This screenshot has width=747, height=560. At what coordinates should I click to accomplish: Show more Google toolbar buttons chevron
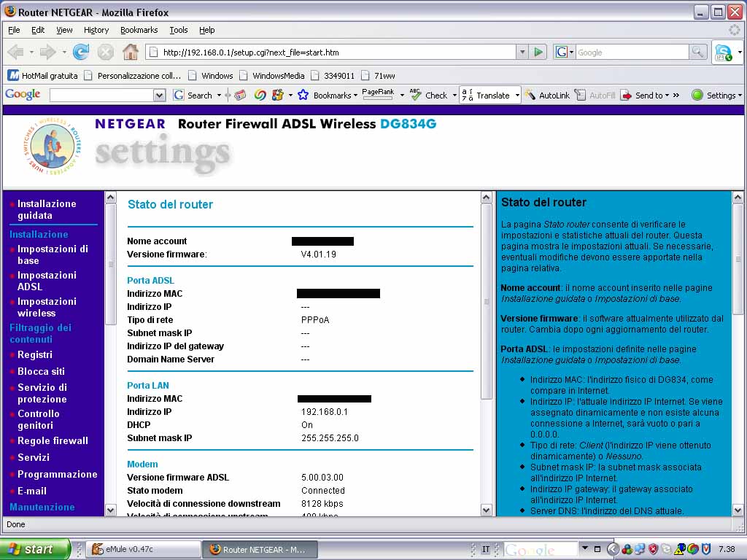pyautogui.click(x=676, y=95)
